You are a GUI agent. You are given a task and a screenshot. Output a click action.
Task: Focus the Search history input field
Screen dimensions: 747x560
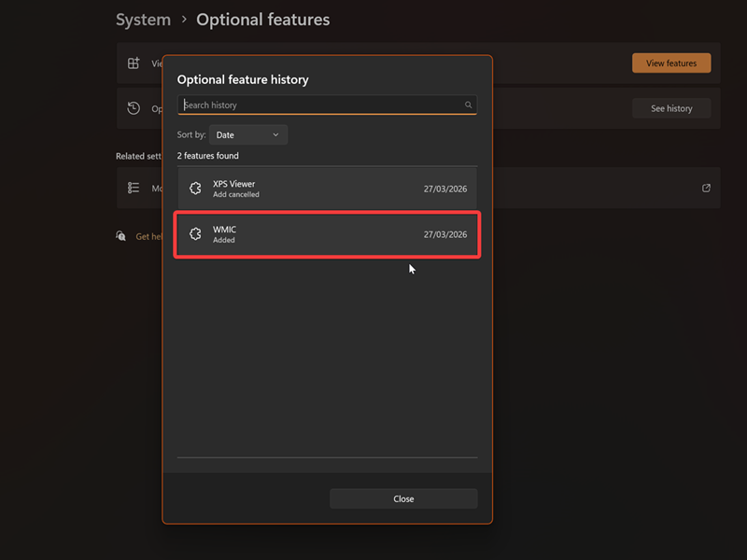pos(322,105)
